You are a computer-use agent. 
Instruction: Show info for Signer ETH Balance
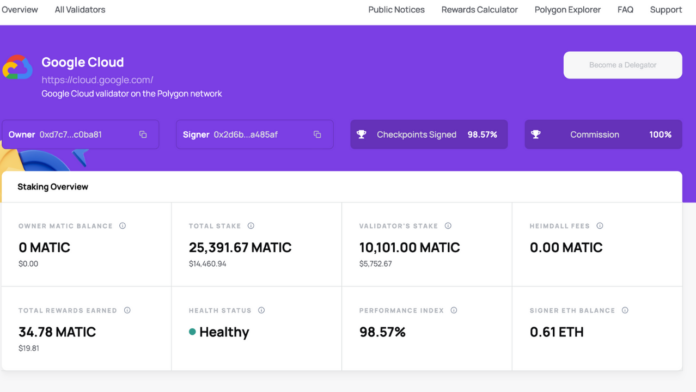coord(625,310)
